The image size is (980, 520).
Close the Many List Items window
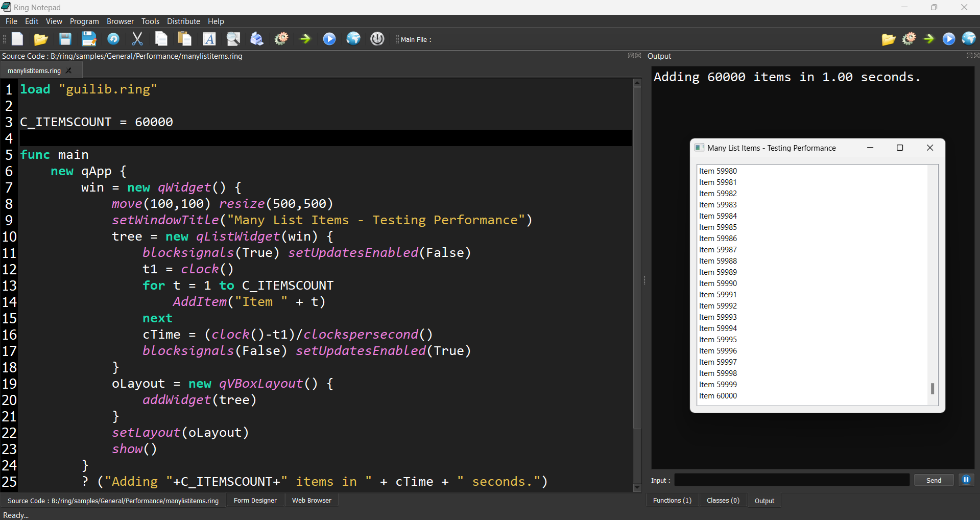pyautogui.click(x=930, y=148)
